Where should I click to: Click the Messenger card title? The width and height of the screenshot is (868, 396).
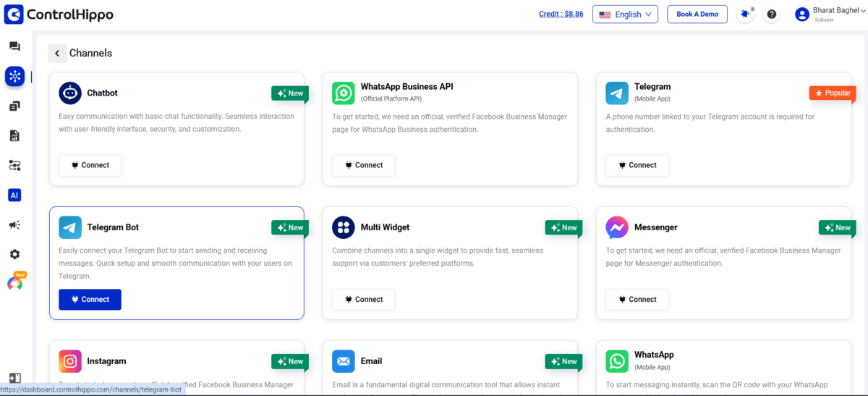click(656, 227)
